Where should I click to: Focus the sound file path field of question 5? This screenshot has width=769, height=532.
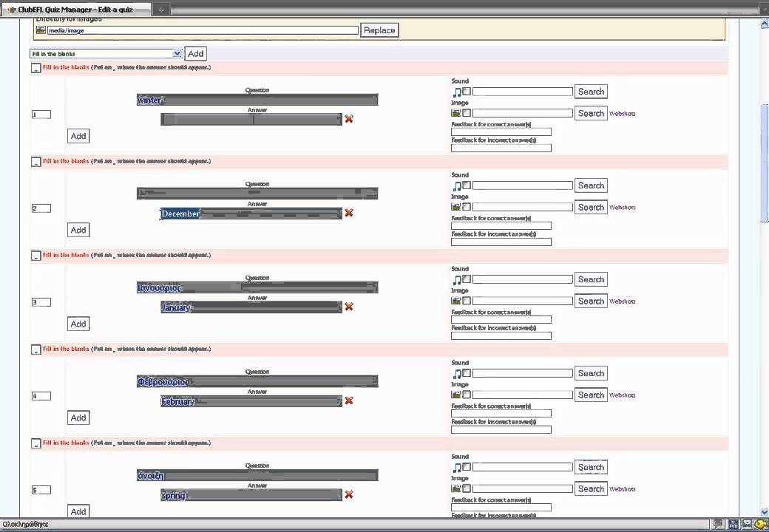pyautogui.click(x=522, y=467)
